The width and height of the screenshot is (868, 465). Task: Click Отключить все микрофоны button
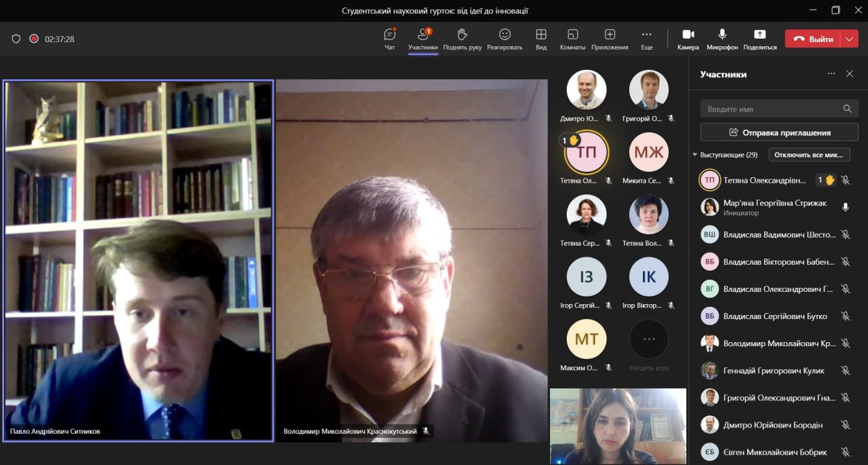[x=809, y=155]
